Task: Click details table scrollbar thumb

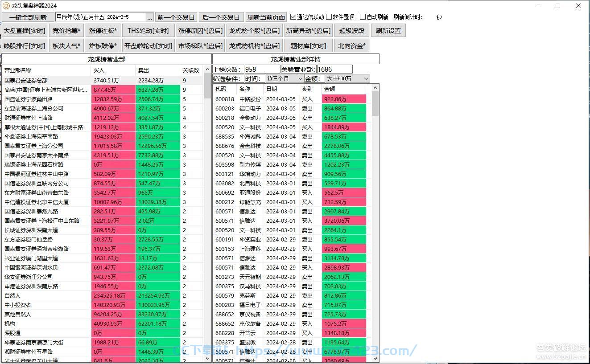Action: click(375, 104)
